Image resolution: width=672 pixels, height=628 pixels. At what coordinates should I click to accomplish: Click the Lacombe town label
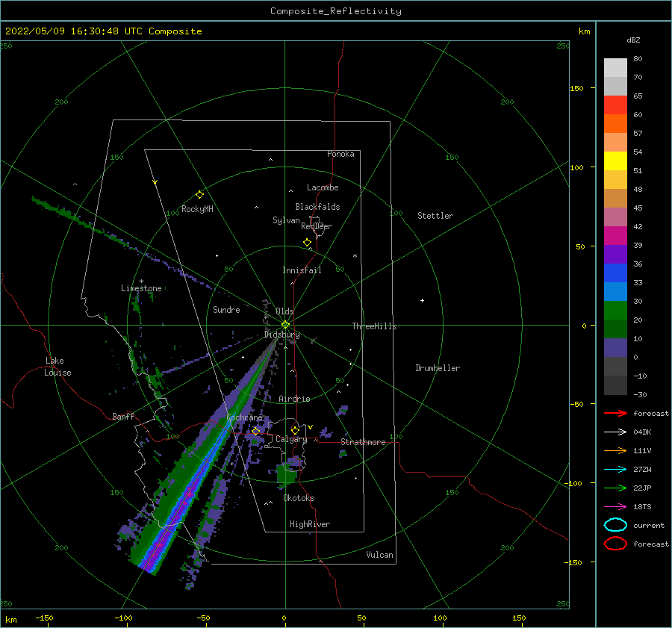[x=323, y=187]
